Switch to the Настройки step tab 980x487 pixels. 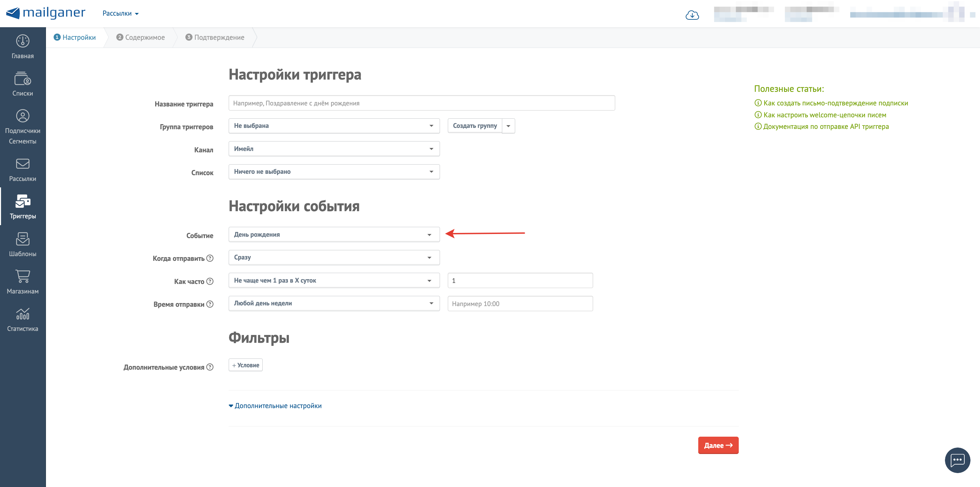(75, 37)
